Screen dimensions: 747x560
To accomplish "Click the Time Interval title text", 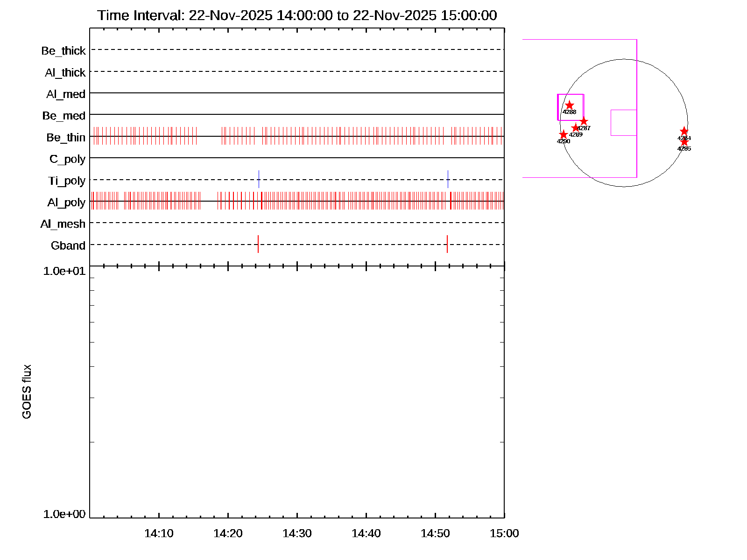I will (297, 15).
